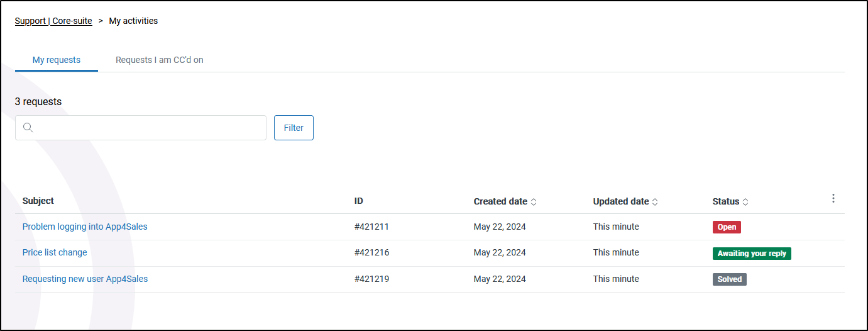Image resolution: width=868 pixels, height=331 pixels.
Task: Click the Updated date column header
Action: pos(621,201)
